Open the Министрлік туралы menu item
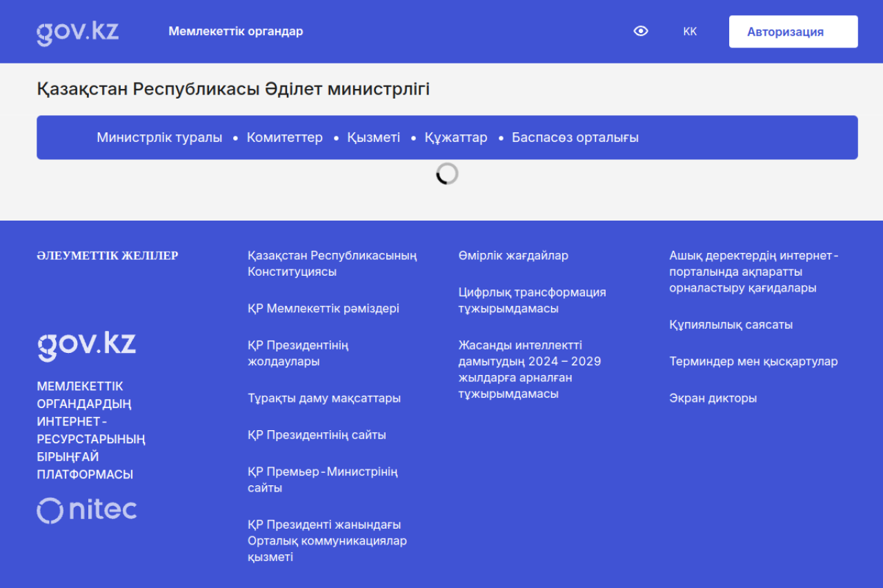This screenshot has width=883, height=588. 159,138
